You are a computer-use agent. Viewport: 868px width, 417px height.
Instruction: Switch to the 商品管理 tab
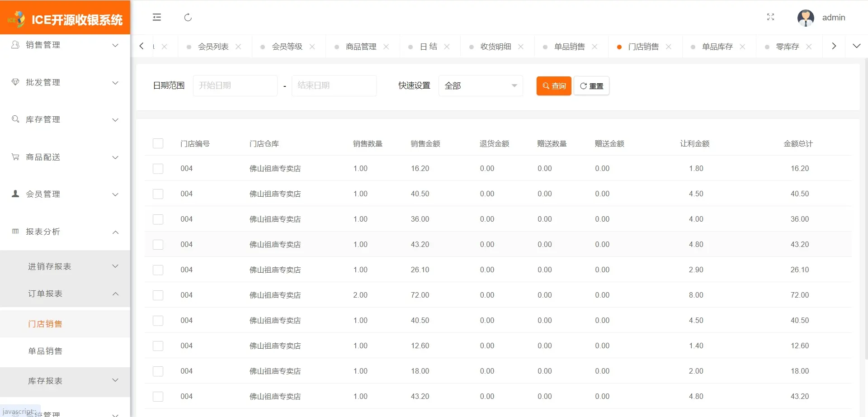click(x=361, y=47)
